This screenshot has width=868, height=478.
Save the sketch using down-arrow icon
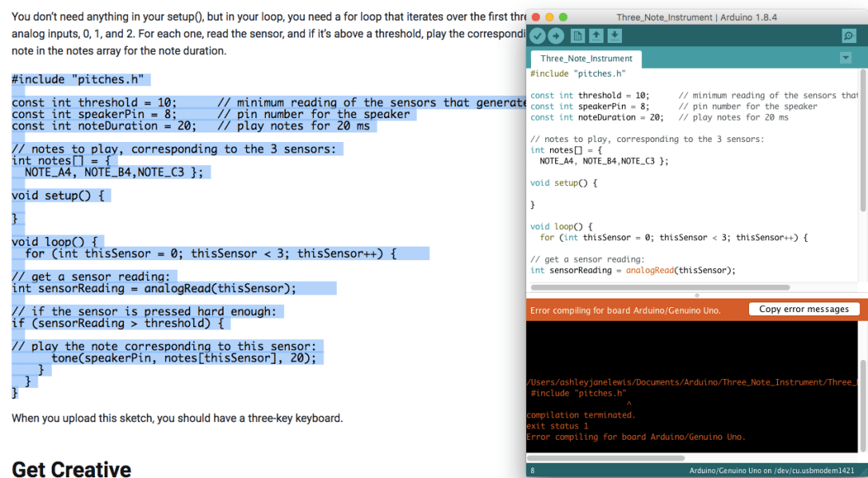tap(614, 36)
